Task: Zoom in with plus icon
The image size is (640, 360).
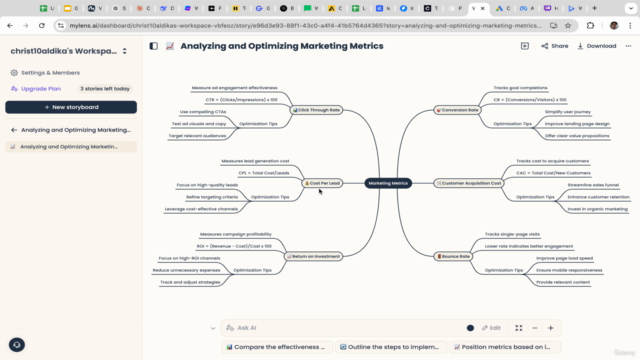Action: (551, 328)
